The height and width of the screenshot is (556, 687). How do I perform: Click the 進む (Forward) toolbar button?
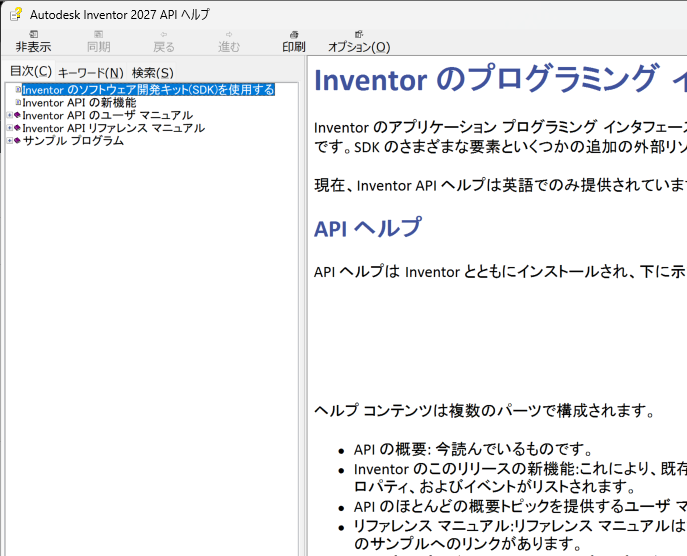click(x=229, y=42)
